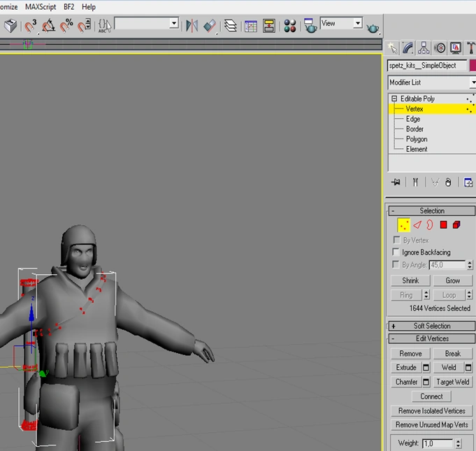Click the Remove Isolated Vertices button

click(431, 411)
